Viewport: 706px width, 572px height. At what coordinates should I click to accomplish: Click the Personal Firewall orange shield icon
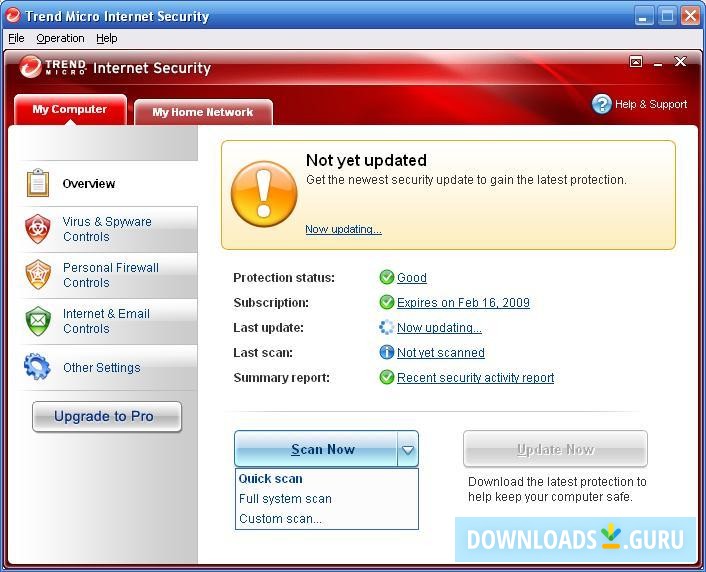[38, 275]
